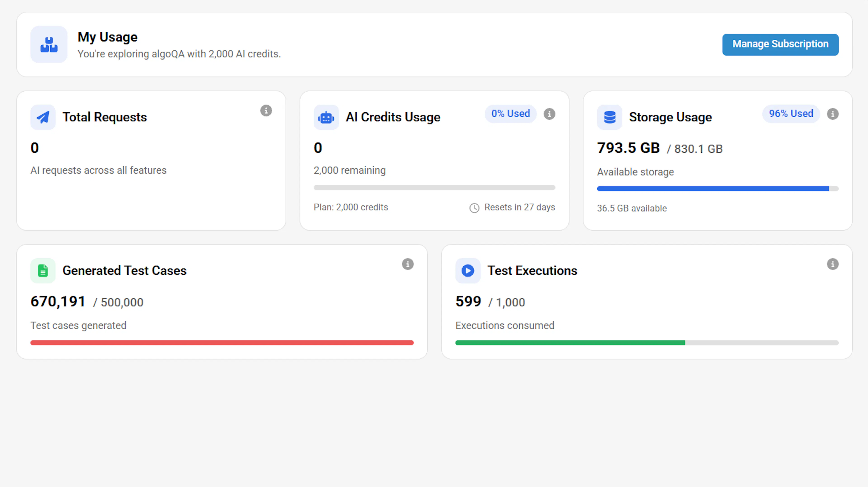Click 'AI requests across all features' text
Viewport: 868px width, 487px height.
[98, 170]
